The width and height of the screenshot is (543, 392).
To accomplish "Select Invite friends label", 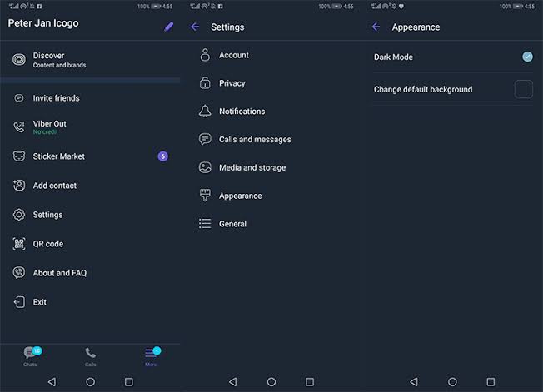I will 56,98.
